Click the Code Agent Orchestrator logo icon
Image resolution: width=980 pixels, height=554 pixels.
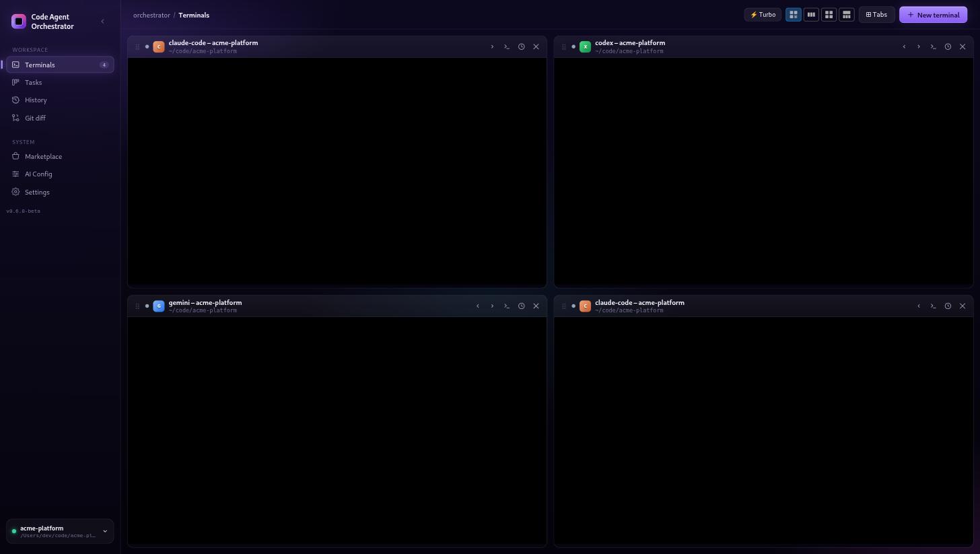(x=19, y=22)
